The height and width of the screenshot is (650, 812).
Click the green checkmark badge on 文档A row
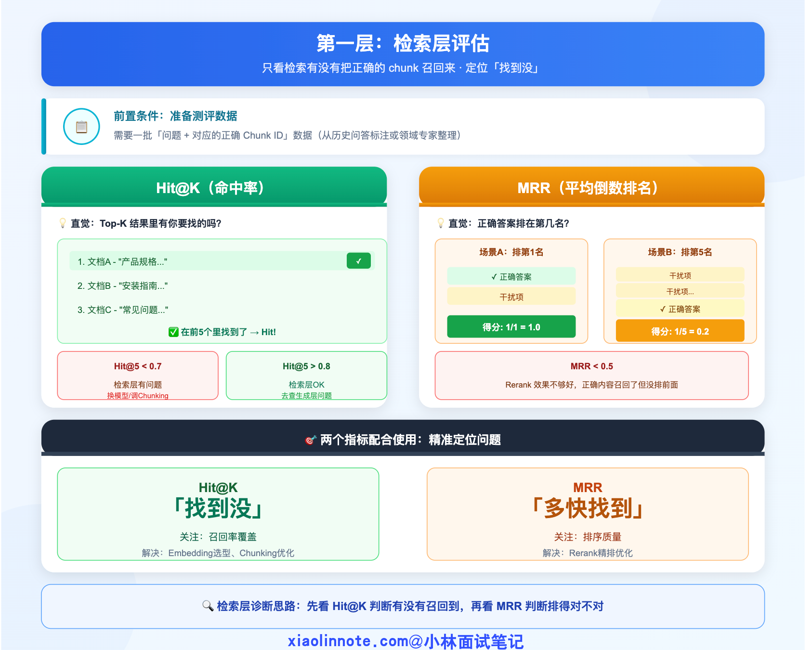coord(358,261)
